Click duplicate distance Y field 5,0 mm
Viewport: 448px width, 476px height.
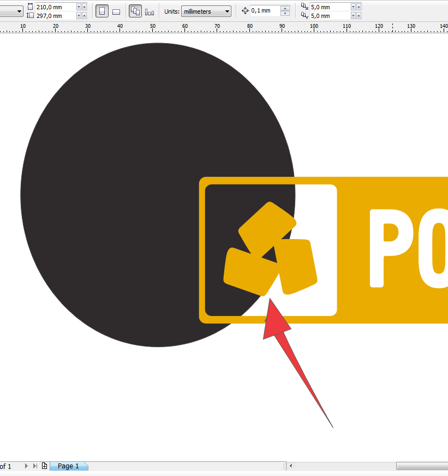coord(330,16)
